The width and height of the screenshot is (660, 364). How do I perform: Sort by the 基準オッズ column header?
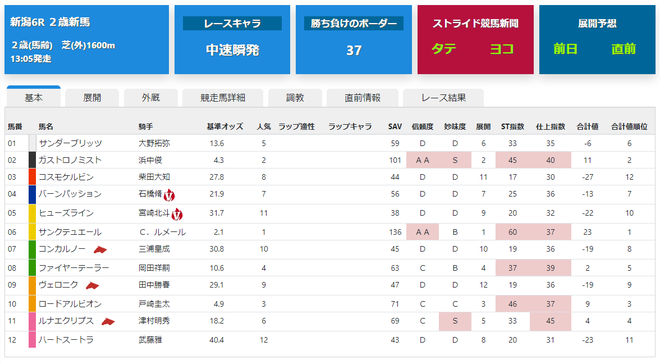pos(225,127)
